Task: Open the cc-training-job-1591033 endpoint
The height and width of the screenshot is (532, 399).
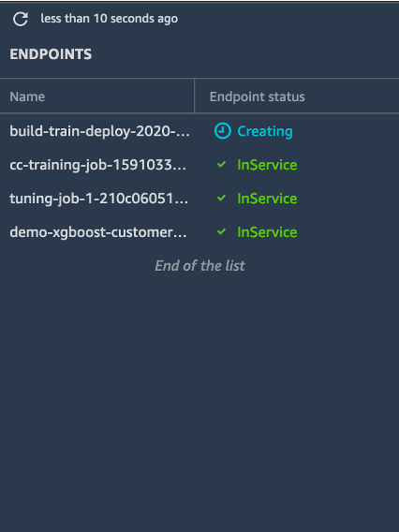Action: coord(97,165)
